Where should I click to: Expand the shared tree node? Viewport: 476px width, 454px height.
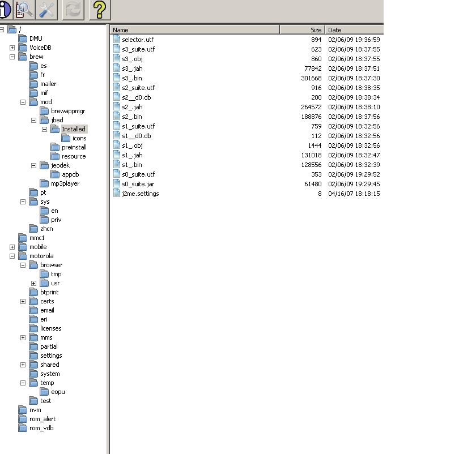[x=23, y=365]
